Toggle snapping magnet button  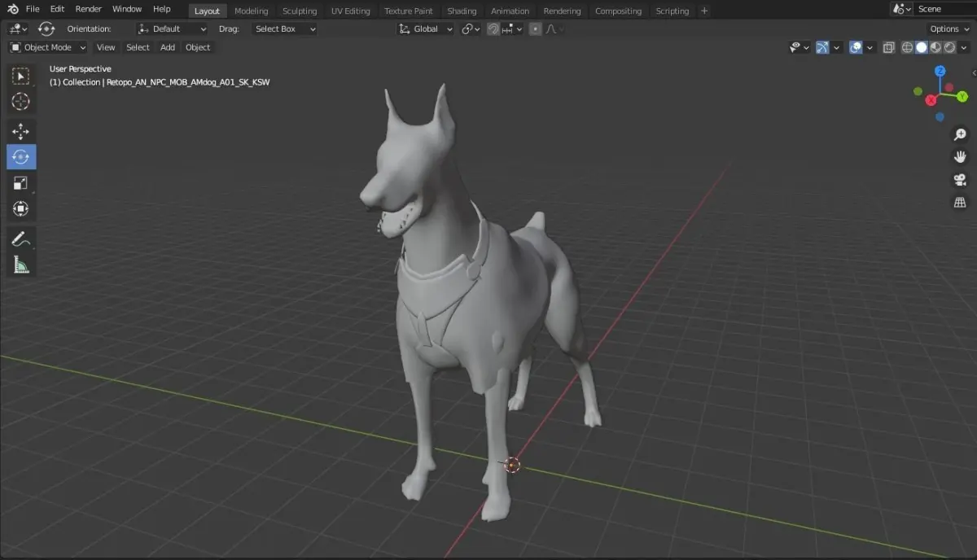(x=493, y=28)
